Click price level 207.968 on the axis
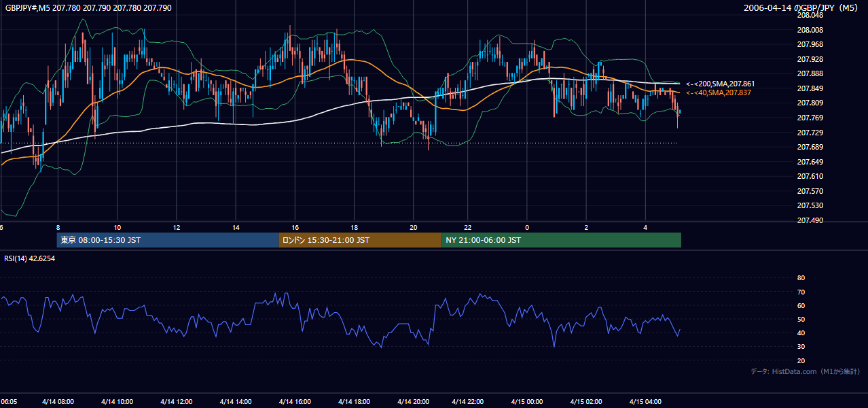The height and width of the screenshot is (408, 868). click(809, 45)
